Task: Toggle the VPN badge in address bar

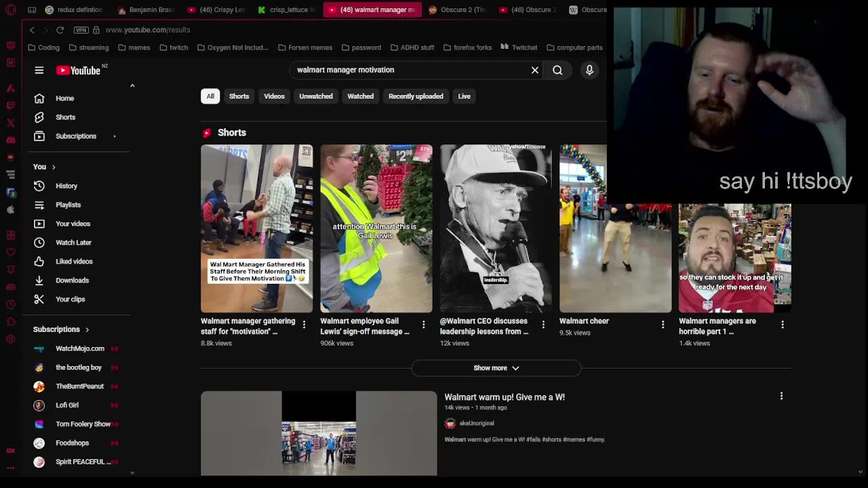Action: 81,30
